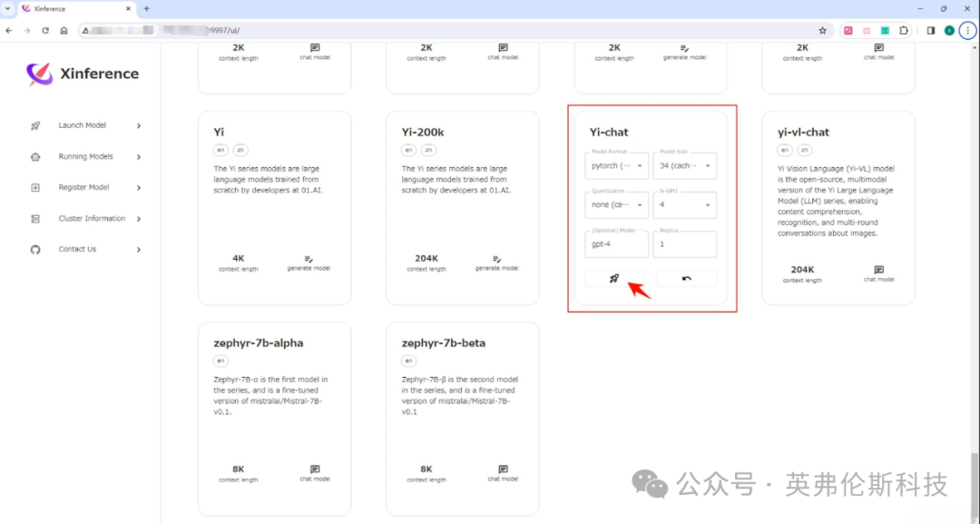Click the chat model icon on zephyr-7b-beta card
Viewport: 980px width, 524px height.
(503, 470)
